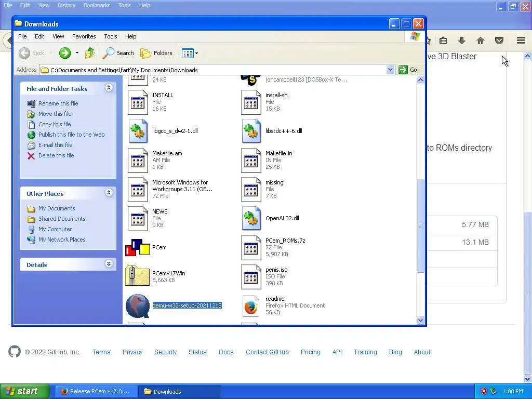Open the Favorites menu
This screenshot has height=399, width=532.
(x=84, y=36)
